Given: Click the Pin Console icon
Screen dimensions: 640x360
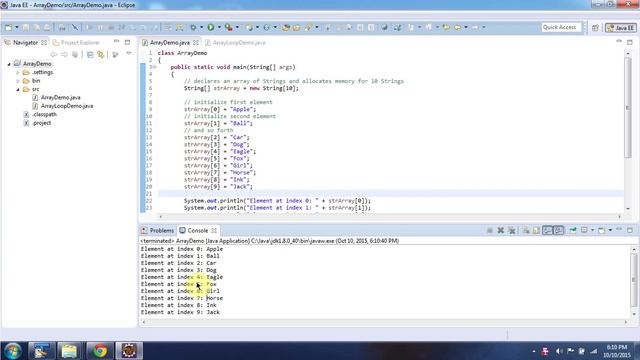Looking at the screenshot, I should 573,230.
